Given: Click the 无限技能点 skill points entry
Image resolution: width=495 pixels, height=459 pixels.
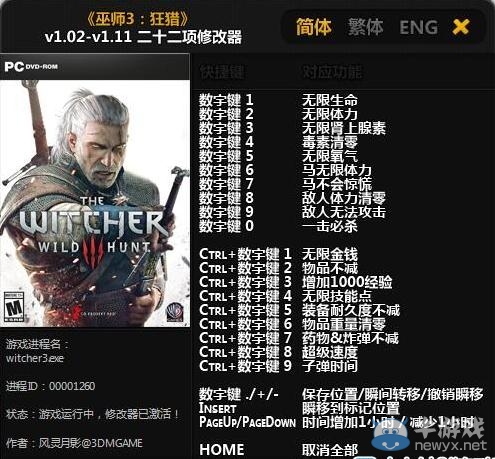Looking at the screenshot, I should [337, 296].
